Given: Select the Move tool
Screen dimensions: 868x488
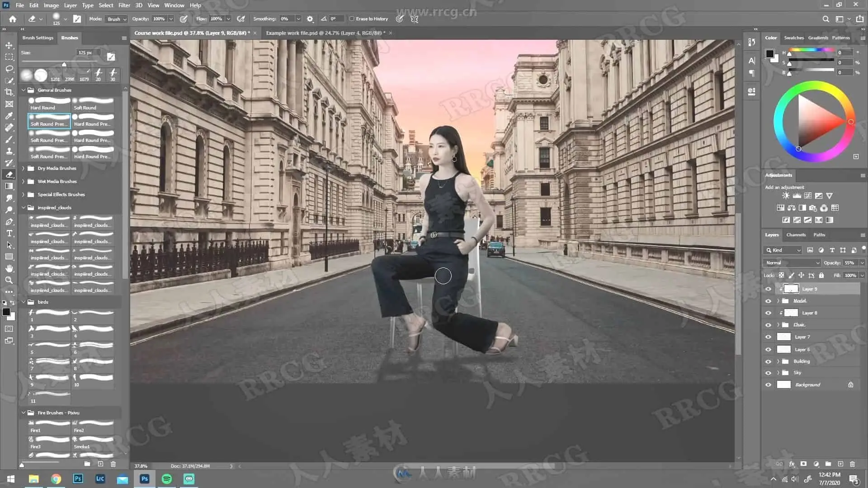Looking at the screenshot, I should (9, 45).
